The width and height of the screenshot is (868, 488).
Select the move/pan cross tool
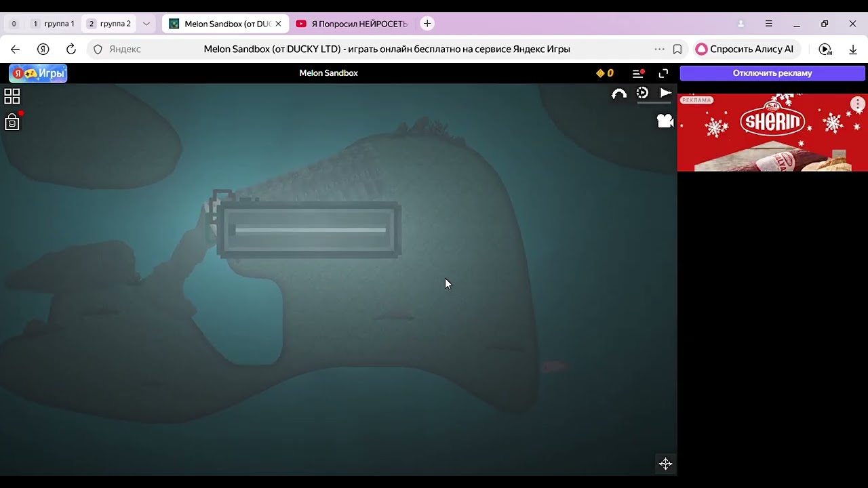click(665, 464)
